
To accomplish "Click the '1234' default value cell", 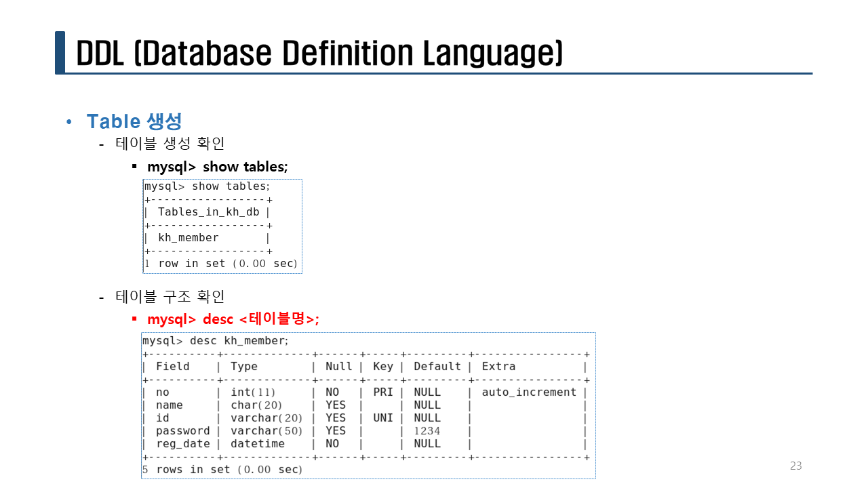I will coord(427,431).
